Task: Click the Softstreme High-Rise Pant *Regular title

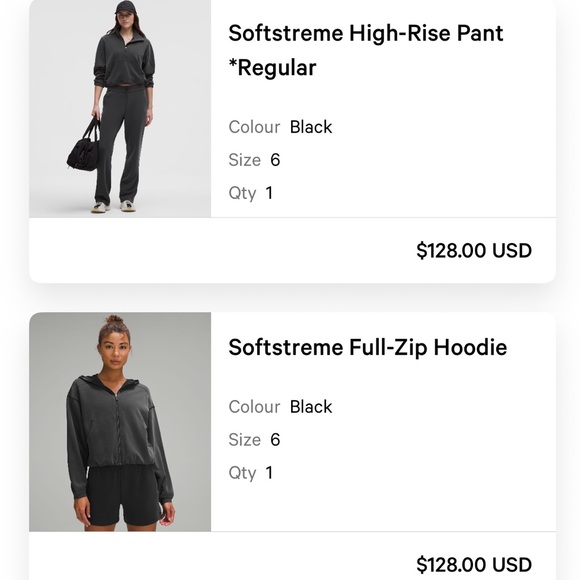Action: [x=366, y=50]
